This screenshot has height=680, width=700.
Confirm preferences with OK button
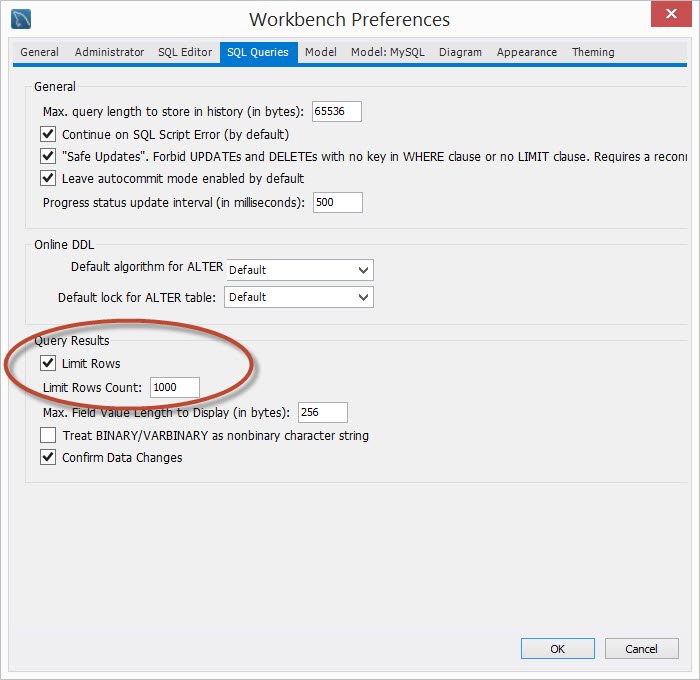tap(558, 648)
